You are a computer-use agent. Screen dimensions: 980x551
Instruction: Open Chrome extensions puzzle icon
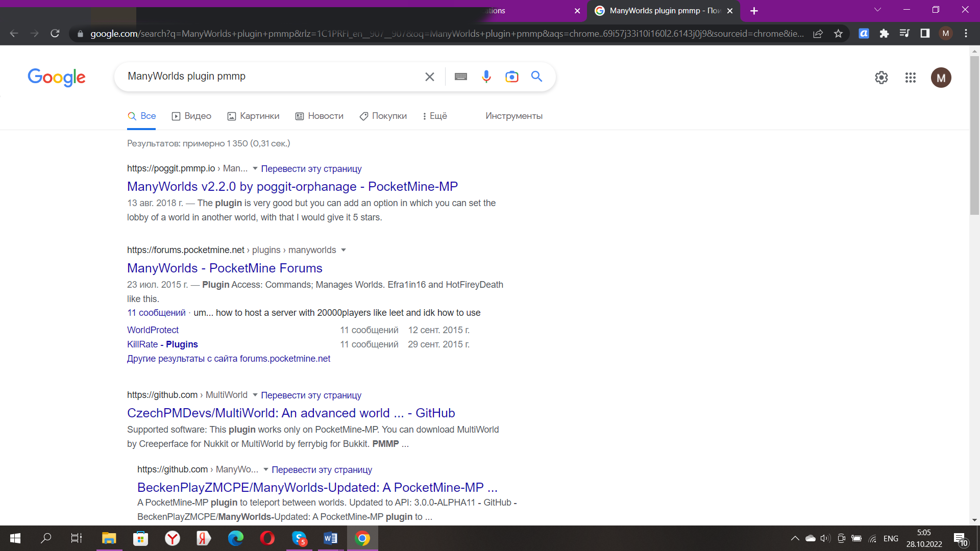click(884, 34)
